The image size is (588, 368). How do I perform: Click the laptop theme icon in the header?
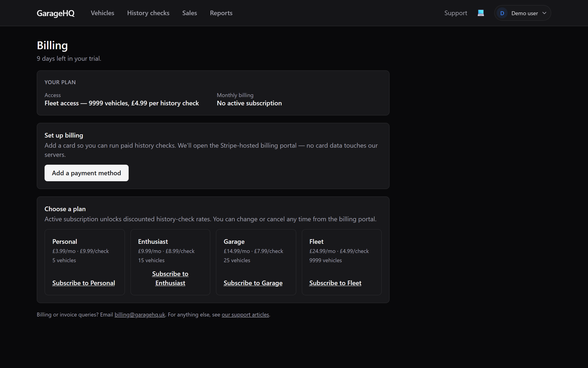point(481,13)
